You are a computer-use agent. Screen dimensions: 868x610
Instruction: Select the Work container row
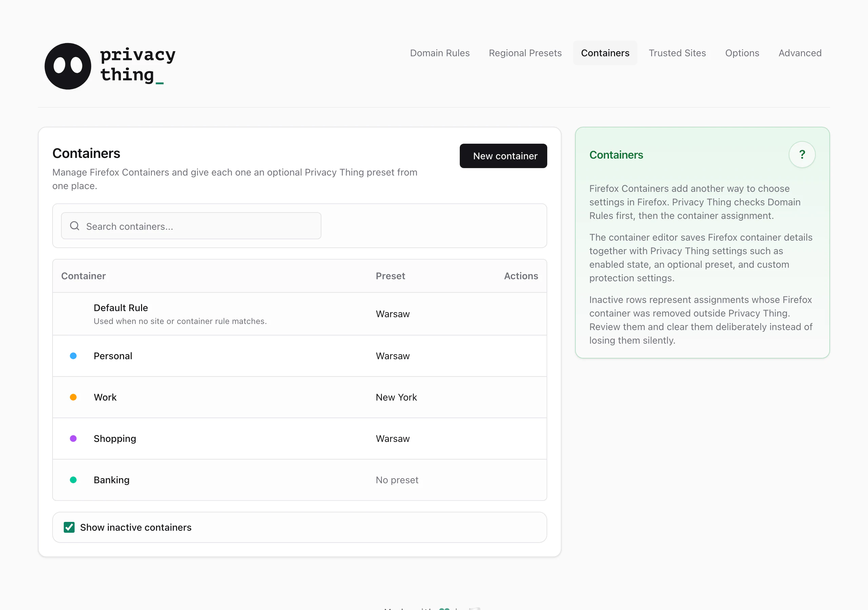(299, 397)
